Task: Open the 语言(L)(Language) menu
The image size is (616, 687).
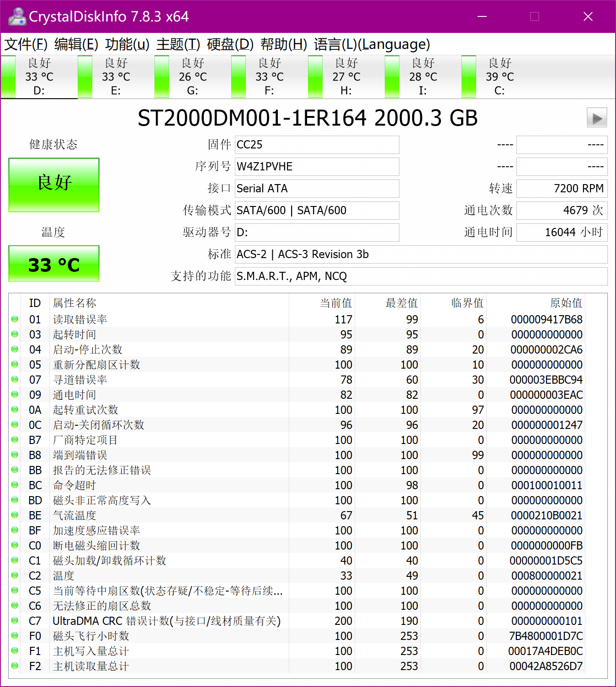Action: pyautogui.click(x=372, y=44)
